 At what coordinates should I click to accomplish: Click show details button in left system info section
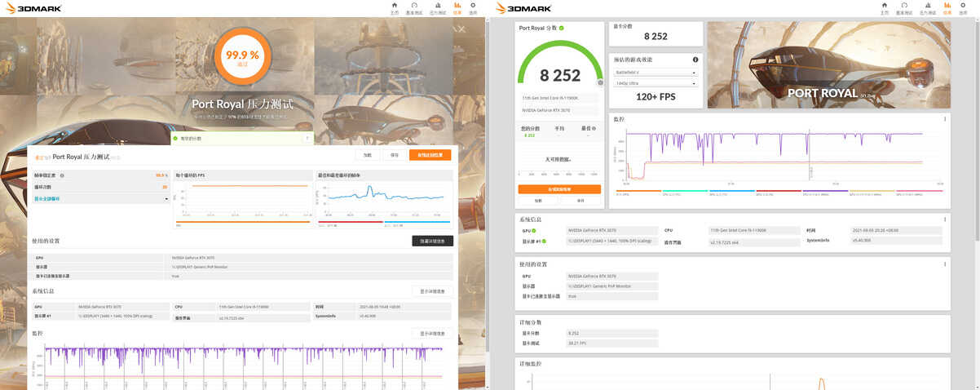432,291
